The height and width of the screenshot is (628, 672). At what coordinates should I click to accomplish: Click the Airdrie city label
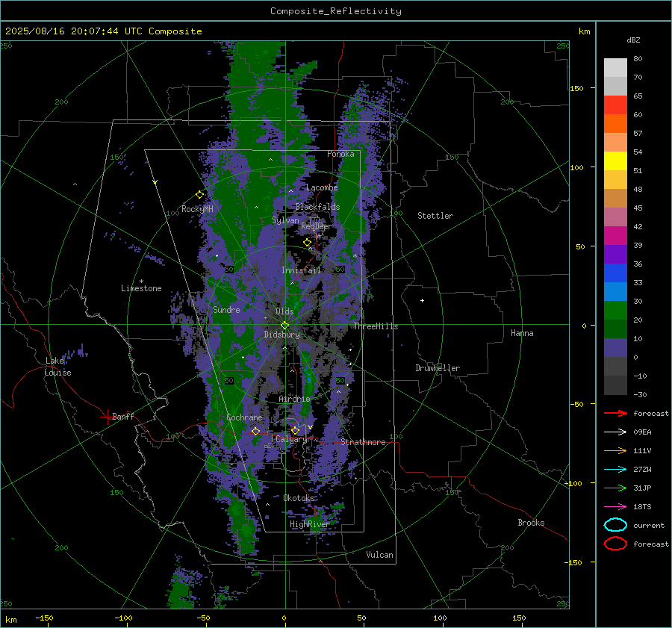294,399
